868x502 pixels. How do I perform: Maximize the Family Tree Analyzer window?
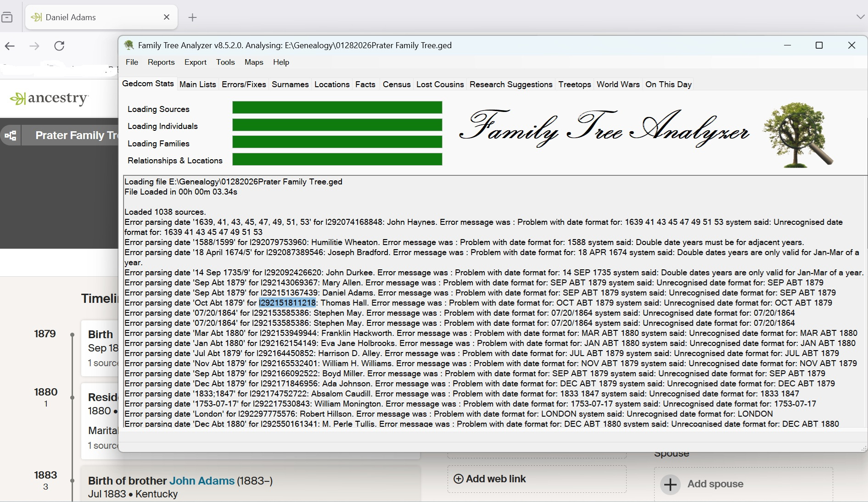819,45
